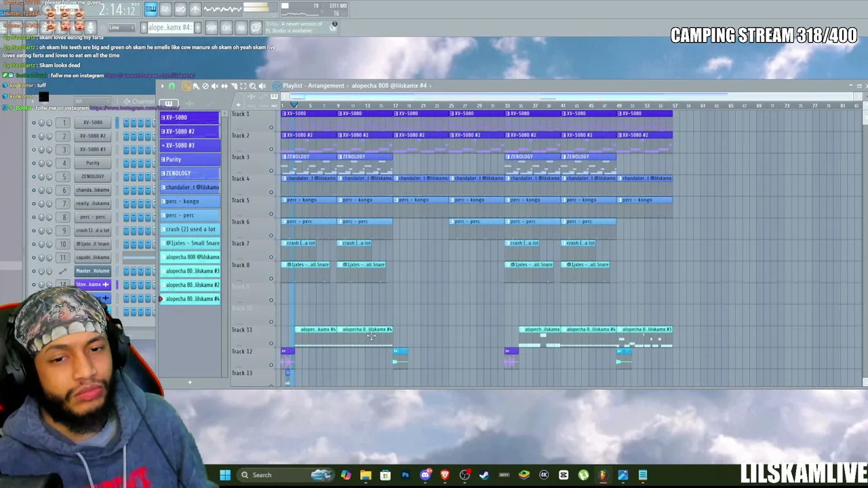This screenshot has width=868, height=488.
Task: Select the Draw pencil tool in playlist toolbar
Action: point(186,86)
